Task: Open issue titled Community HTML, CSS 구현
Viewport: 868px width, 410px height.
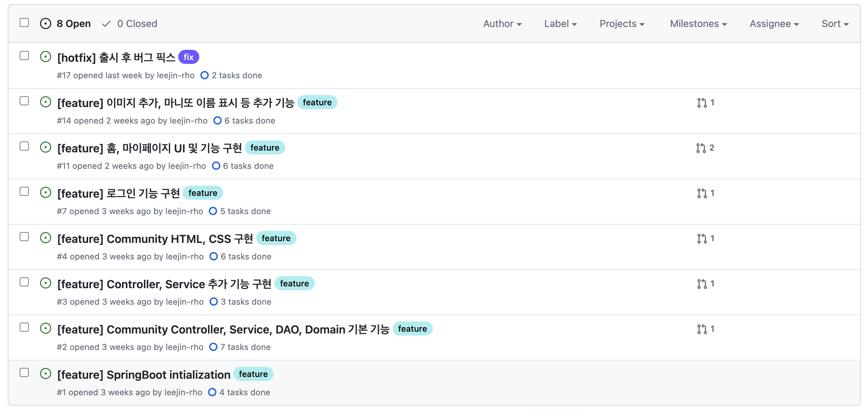Action: pyautogui.click(x=155, y=239)
